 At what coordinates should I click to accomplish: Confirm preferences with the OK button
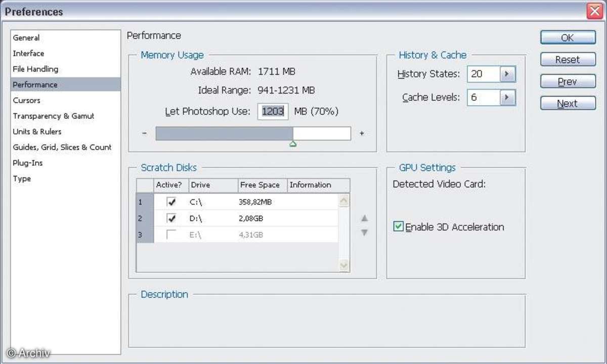(568, 37)
